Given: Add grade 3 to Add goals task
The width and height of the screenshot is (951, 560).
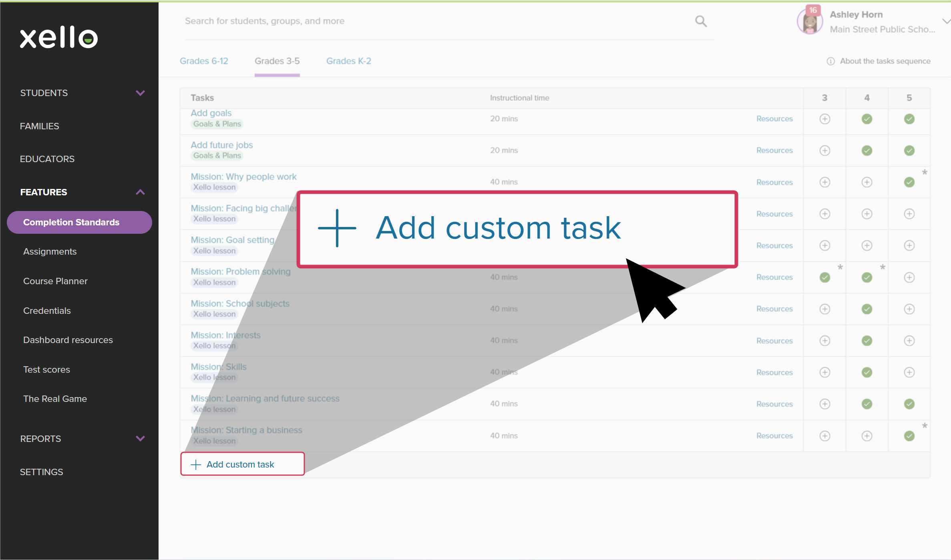Looking at the screenshot, I should tap(824, 119).
